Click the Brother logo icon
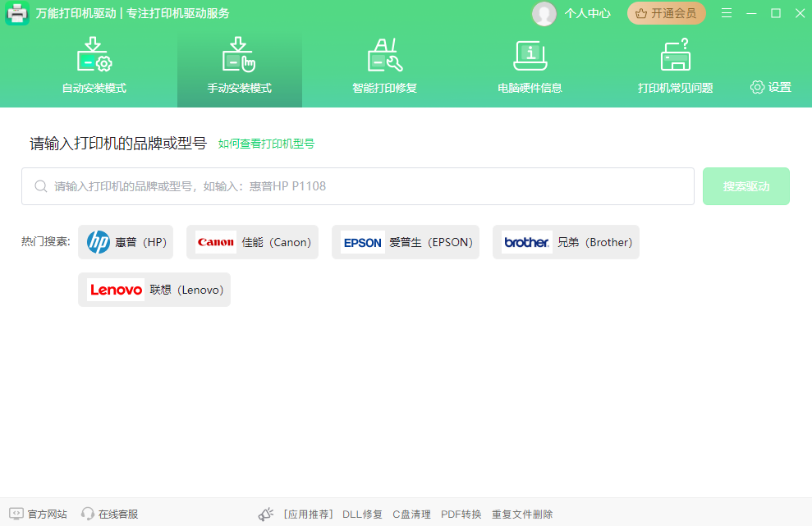 [526, 242]
